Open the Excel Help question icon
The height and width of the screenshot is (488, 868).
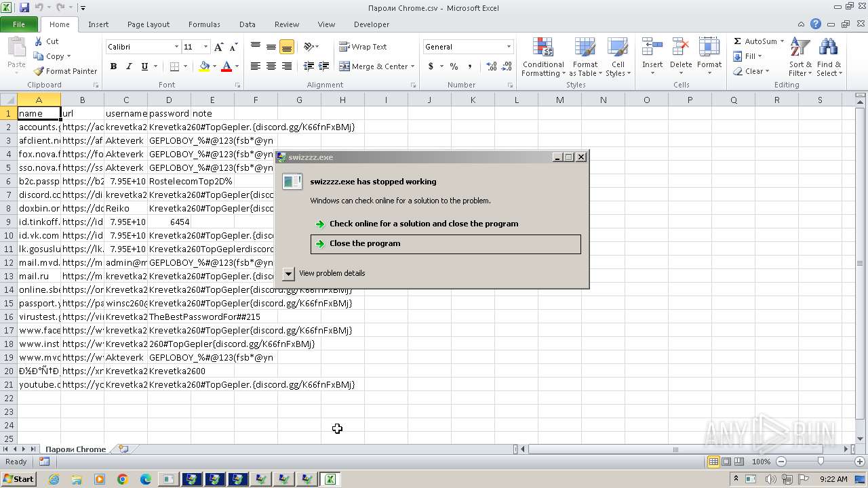click(816, 24)
